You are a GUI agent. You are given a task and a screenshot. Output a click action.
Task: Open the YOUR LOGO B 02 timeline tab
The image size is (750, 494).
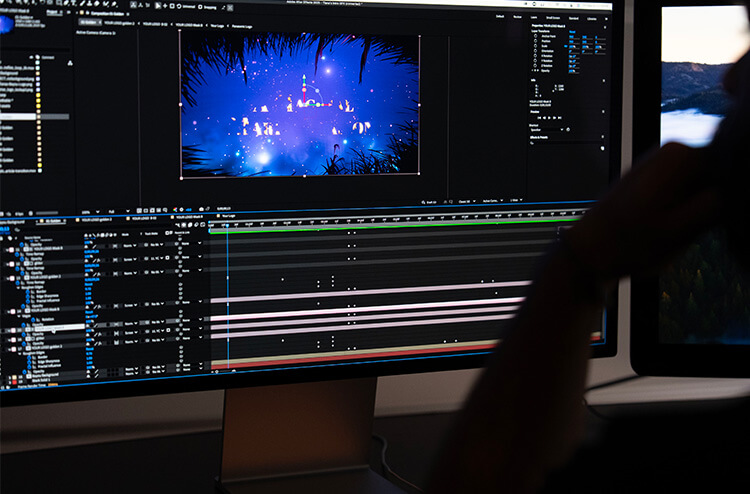(142, 218)
